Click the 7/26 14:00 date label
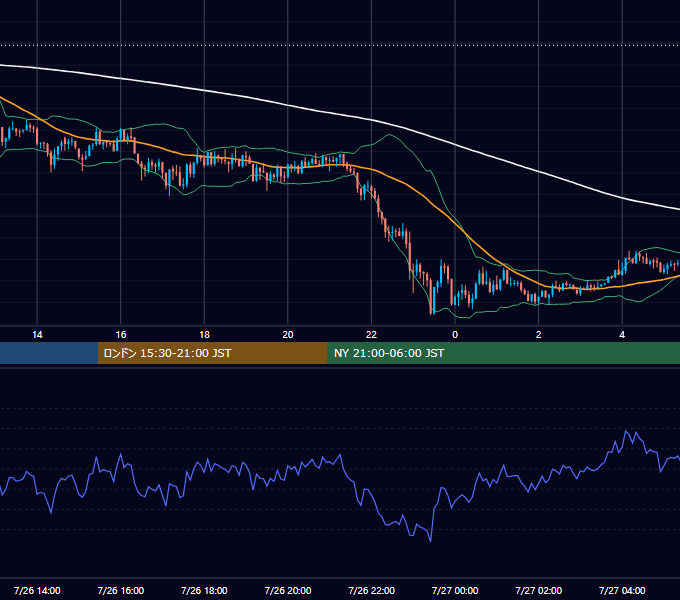The image size is (680, 600). tap(37, 590)
